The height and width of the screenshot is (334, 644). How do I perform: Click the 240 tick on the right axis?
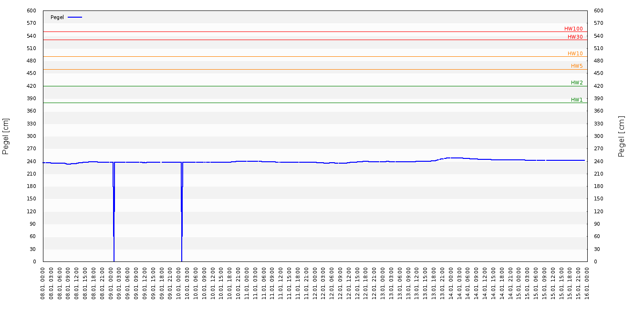coord(599,161)
